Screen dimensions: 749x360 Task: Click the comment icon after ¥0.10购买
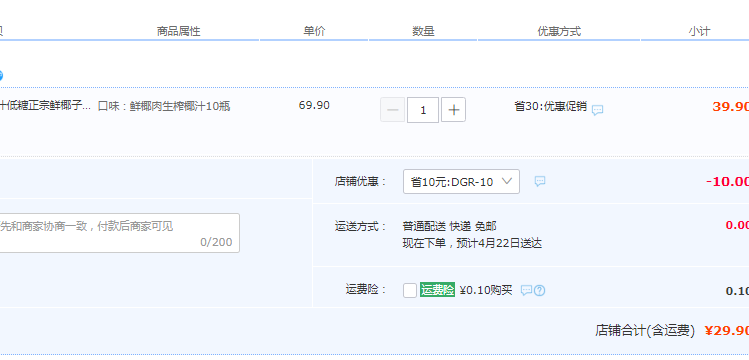(x=526, y=290)
